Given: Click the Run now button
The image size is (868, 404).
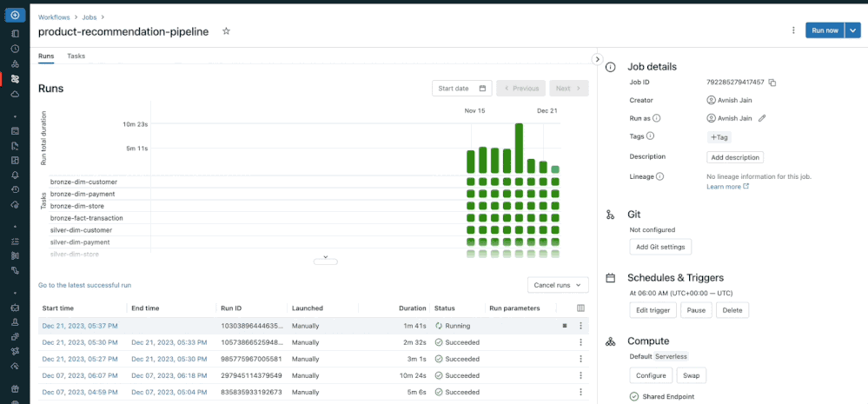Looking at the screenshot, I should (825, 30).
